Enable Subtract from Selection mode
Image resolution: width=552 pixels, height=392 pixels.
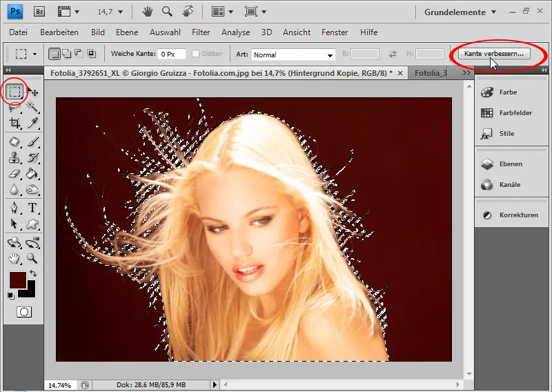(x=79, y=54)
